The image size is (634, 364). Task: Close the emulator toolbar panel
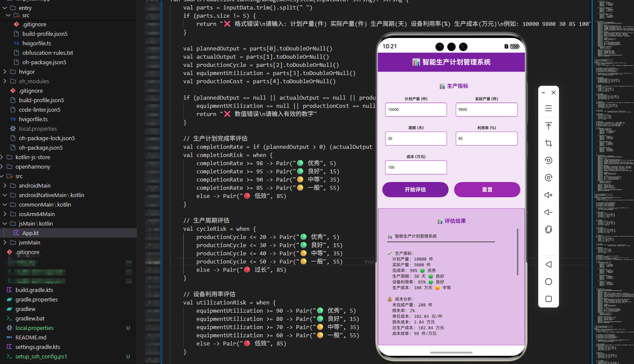[554, 93]
